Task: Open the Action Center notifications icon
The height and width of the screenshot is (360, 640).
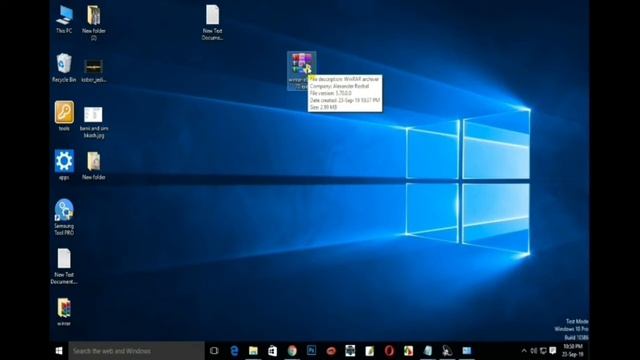Action: (x=553, y=351)
